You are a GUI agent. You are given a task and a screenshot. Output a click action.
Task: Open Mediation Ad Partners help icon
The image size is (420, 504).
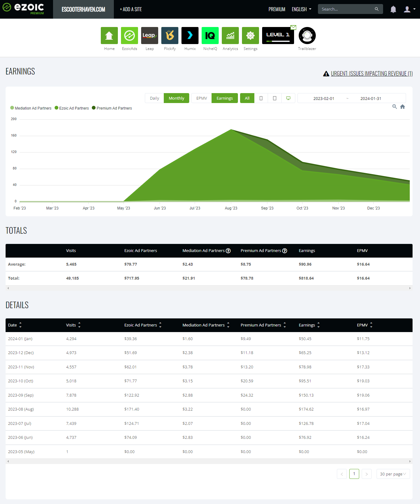point(228,251)
